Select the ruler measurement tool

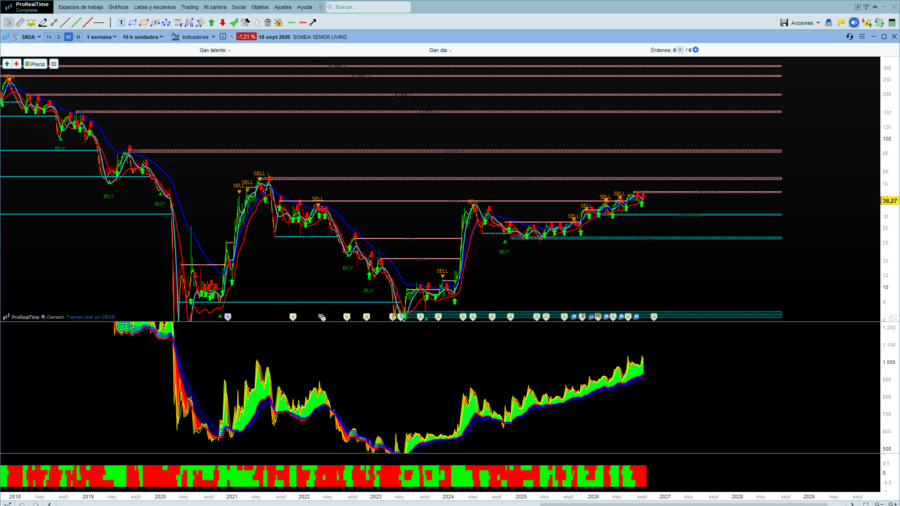[20, 22]
